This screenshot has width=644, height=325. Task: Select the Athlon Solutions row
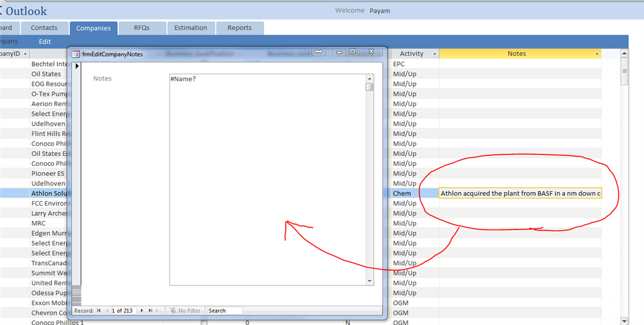click(49, 193)
